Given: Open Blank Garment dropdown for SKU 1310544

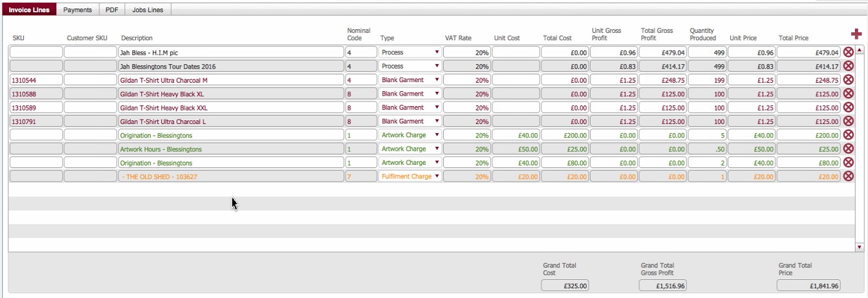Looking at the screenshot, I should pos(410,80).
